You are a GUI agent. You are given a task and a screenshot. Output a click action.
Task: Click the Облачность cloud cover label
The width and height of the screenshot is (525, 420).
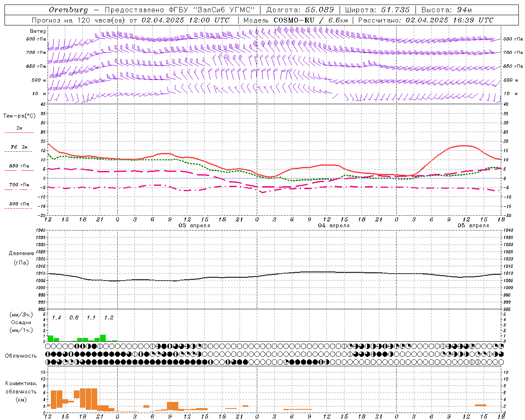coord(21,356)
